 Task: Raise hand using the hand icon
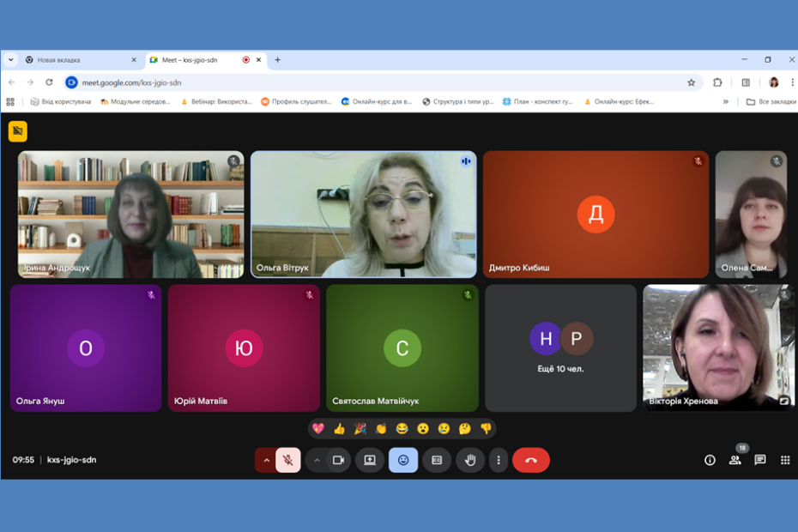pyautogui.click(x=470, y=460)
